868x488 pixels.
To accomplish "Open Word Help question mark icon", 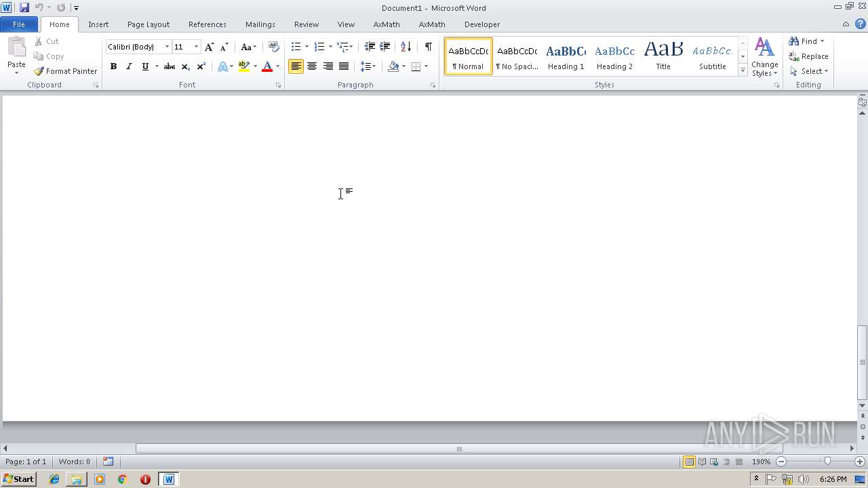I will [860, 24].
